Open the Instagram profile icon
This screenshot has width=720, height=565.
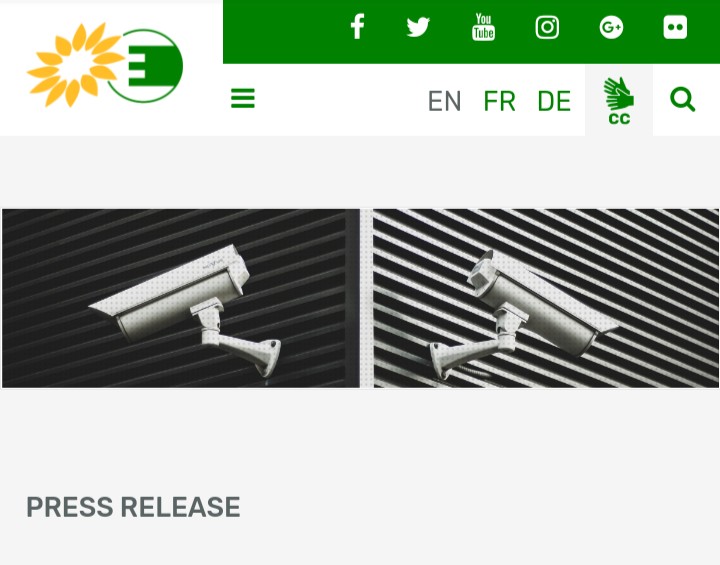(x=547, y=27)
